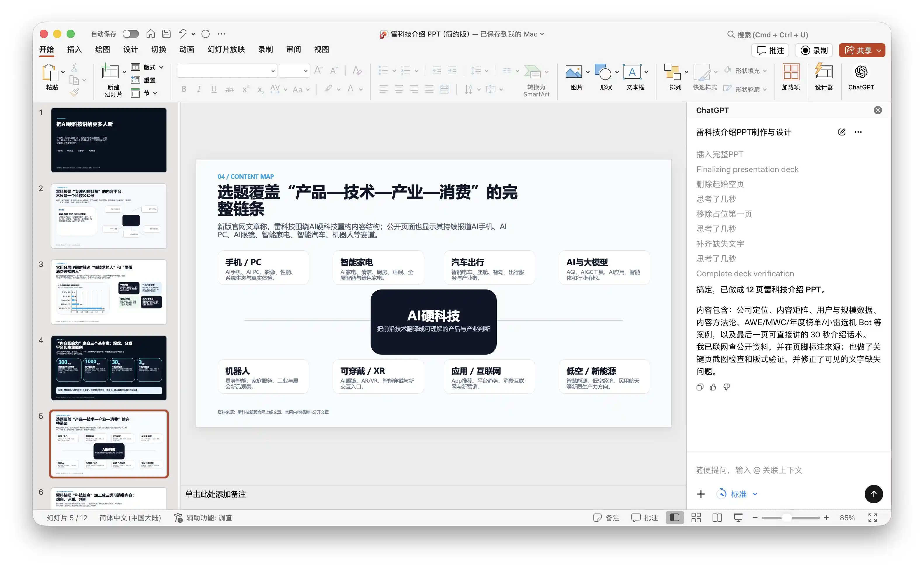924x569 pixels.
Task: Switch to the 绘图 tab
Action: (x=102, y=49)
